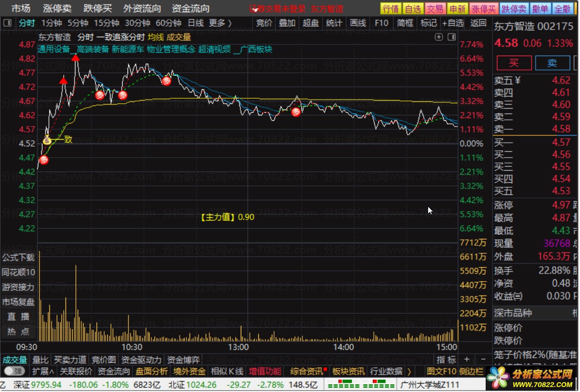Screen dimensions: 580x392
Task: Expand the 更多 periods dropdown
Action: [221, 23]
